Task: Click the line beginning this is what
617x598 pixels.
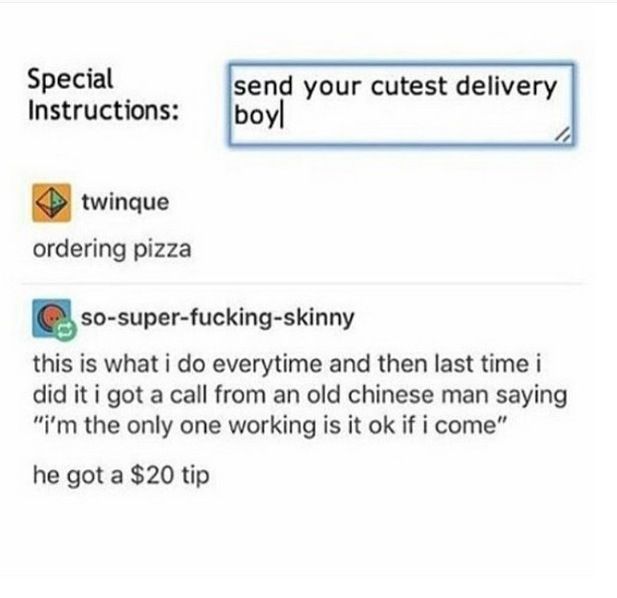Action: point(287,364)
